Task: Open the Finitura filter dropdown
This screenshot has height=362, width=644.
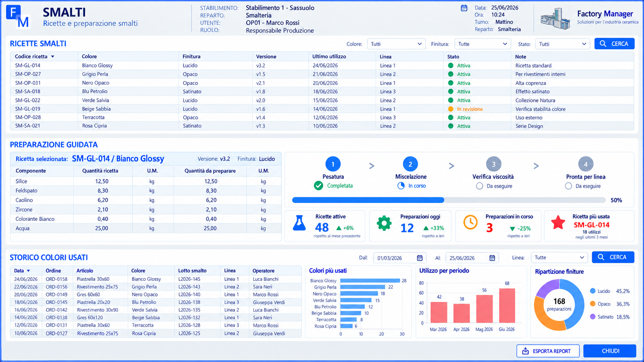Action: pyautogui.click(x=483, y=44)
